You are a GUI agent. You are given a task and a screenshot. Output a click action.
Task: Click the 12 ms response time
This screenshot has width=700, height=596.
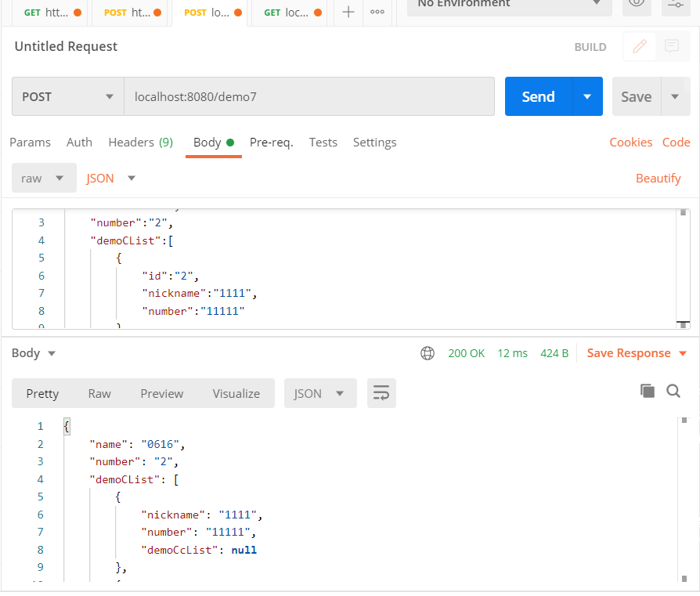(x=513, y=353)
